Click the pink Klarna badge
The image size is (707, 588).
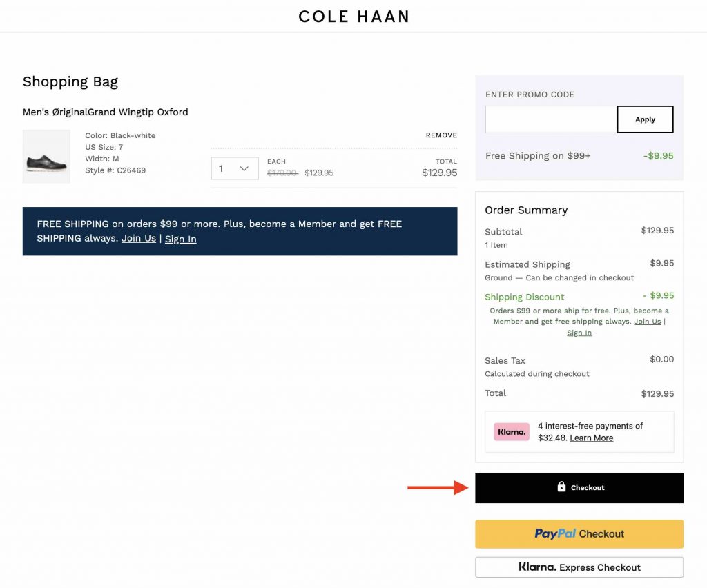(512, 432)
